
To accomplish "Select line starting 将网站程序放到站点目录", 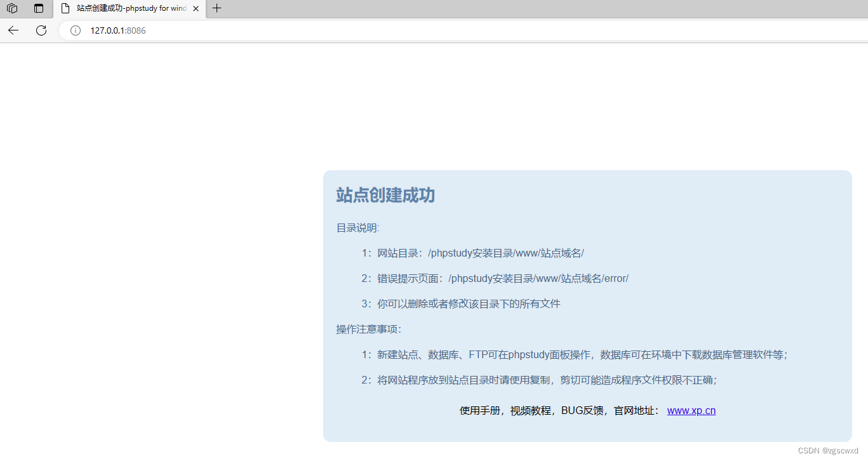I will click(x=539, y=380).
